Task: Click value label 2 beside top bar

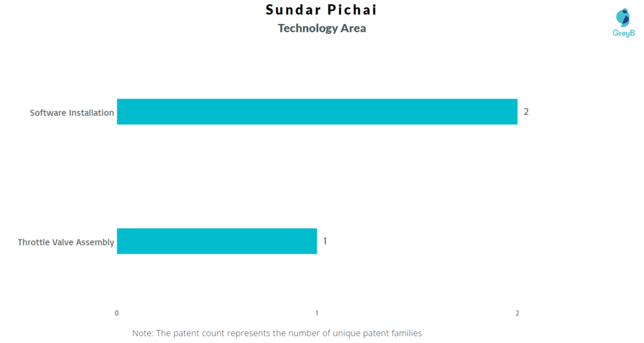Action: 526,112
